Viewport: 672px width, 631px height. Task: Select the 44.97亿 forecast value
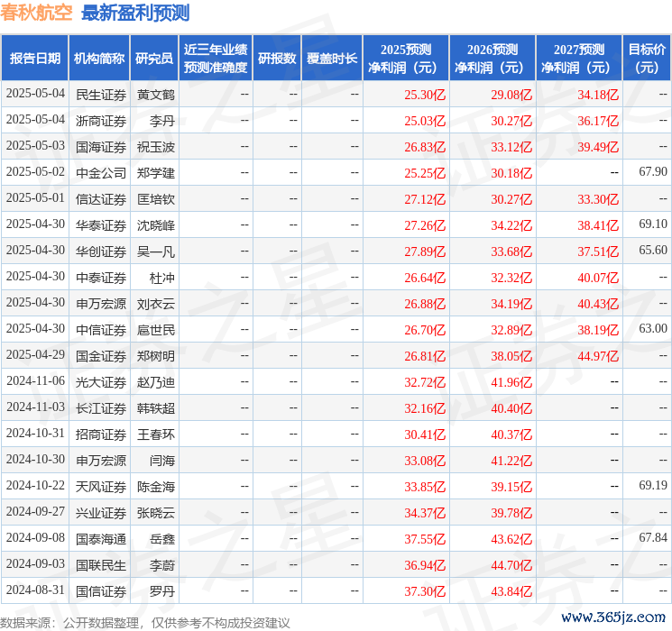coord(598,356)
